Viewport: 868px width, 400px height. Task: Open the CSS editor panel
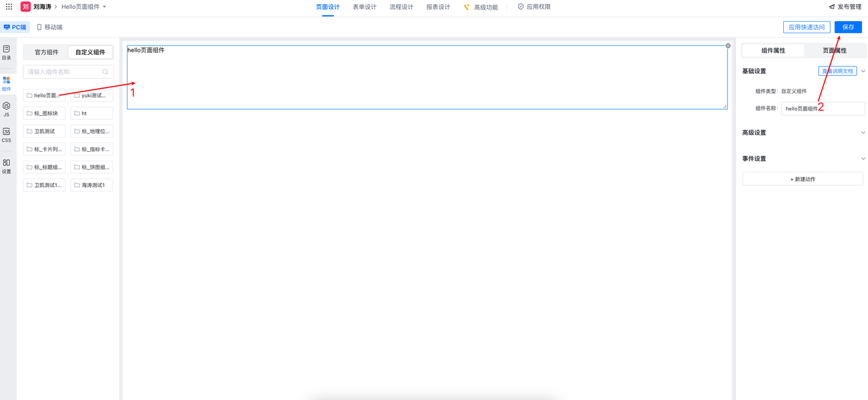[x=6, y=135]
